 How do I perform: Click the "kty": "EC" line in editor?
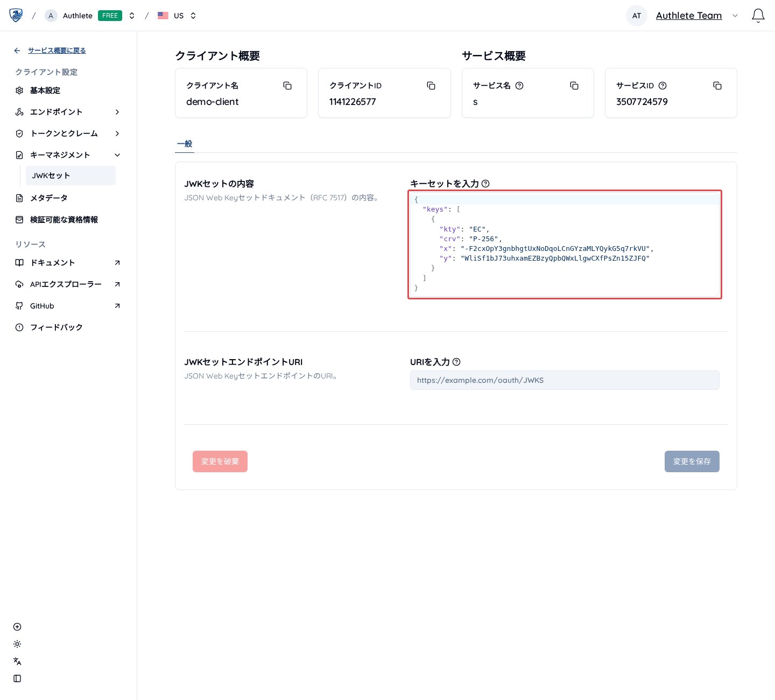click(464, 229)
